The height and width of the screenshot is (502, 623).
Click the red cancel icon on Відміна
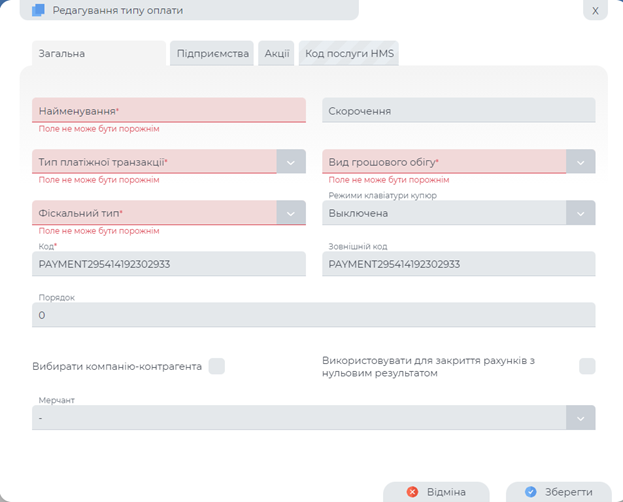point(412,492)
